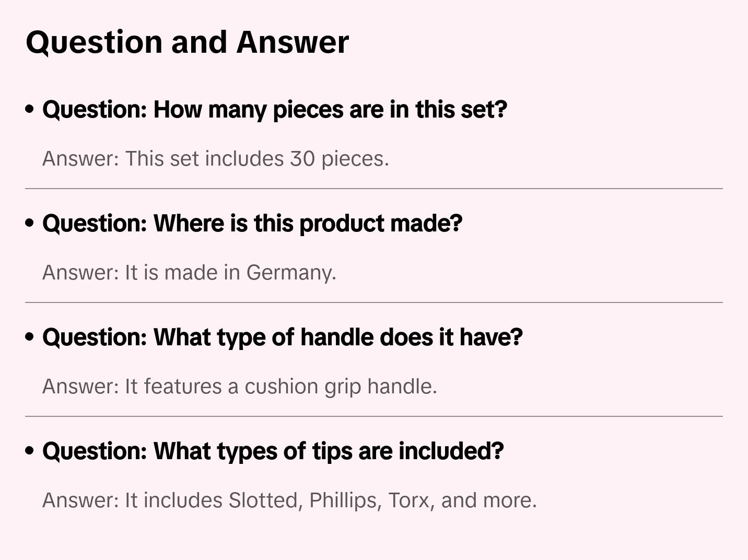Click the "Question and Answer" heading
This screenshot has height=560, width=748.
tap(187, 42)
